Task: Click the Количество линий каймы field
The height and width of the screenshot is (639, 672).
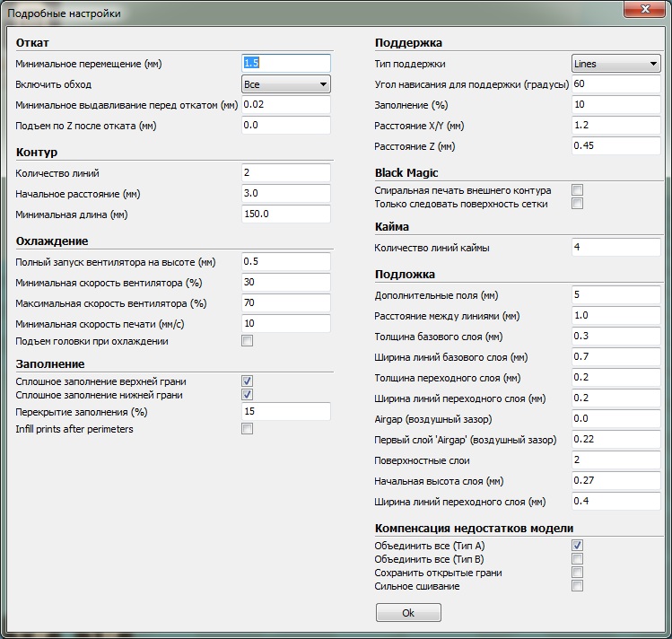Action: [615, 248]
